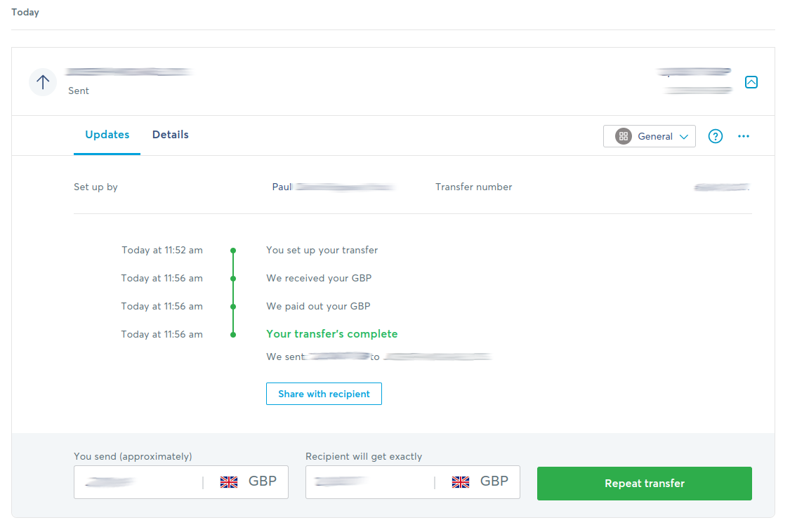
Task: Click 'Your transfer's complete' status text
Action: pyautogui.click(x=331, y=333)
